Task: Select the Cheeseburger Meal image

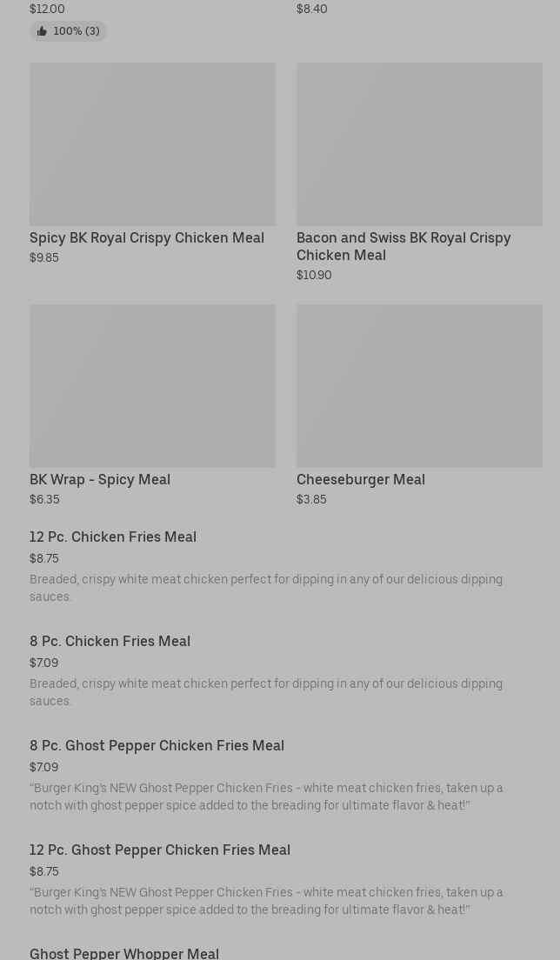Action: [x=419, y=385]
